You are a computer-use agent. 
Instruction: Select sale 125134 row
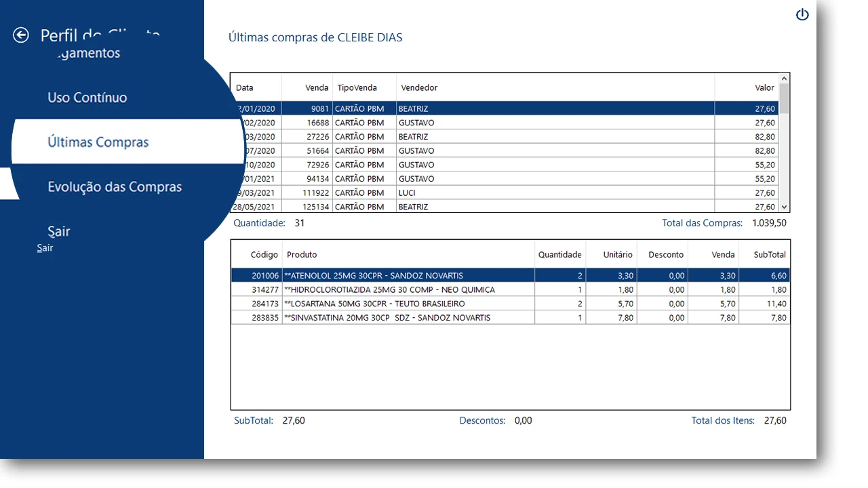point(505,207)
